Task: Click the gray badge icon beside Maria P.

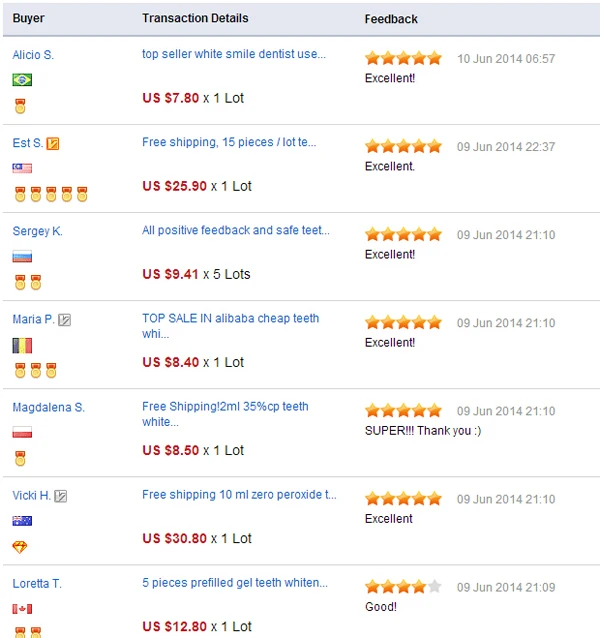Action: pos(64,320)
